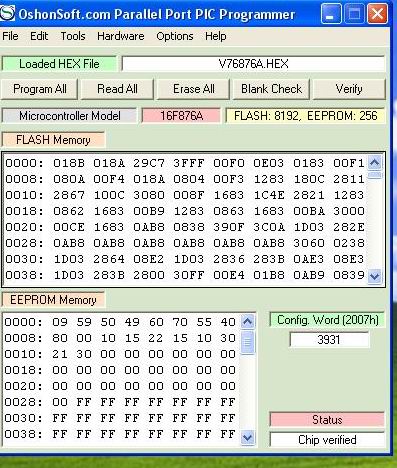
Task: Open the Help menu
Action: [x=216, y=36]
